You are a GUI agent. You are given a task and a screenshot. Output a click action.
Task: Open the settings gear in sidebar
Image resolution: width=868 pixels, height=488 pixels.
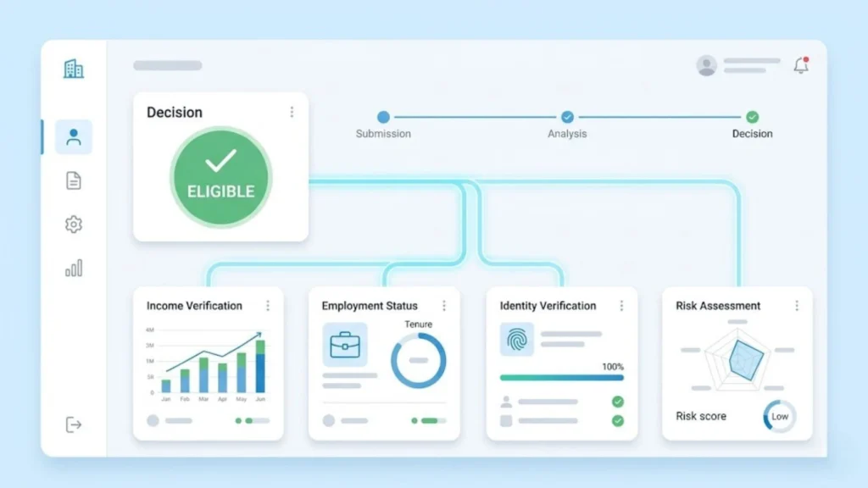(74, 225)
